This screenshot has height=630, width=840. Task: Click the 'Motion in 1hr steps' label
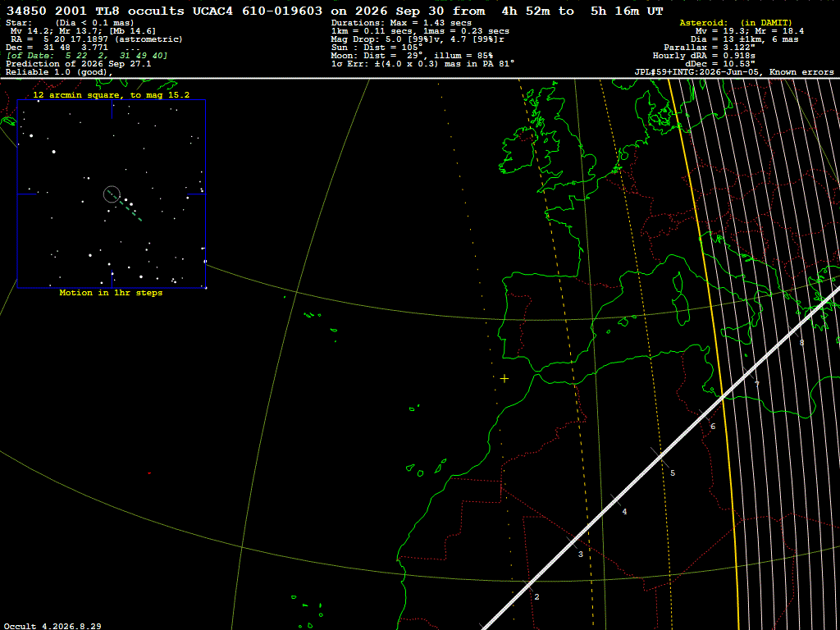click(111, 293)
